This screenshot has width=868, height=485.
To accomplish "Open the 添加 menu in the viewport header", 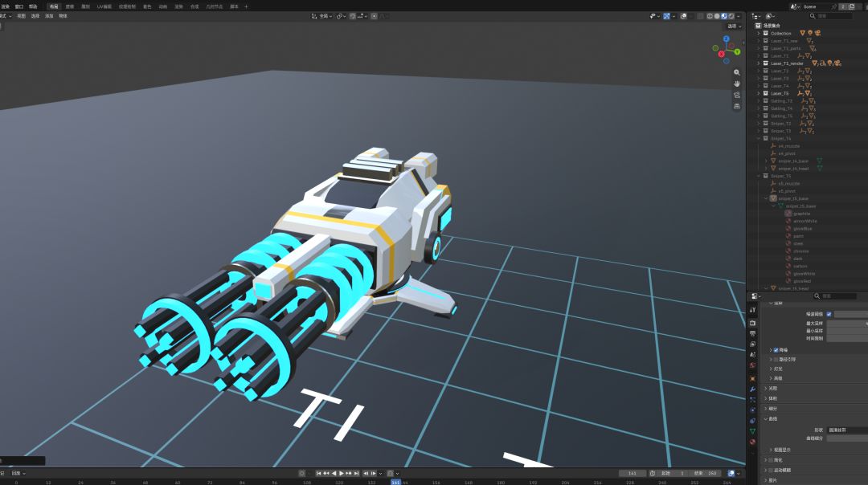I will (49, 16).
